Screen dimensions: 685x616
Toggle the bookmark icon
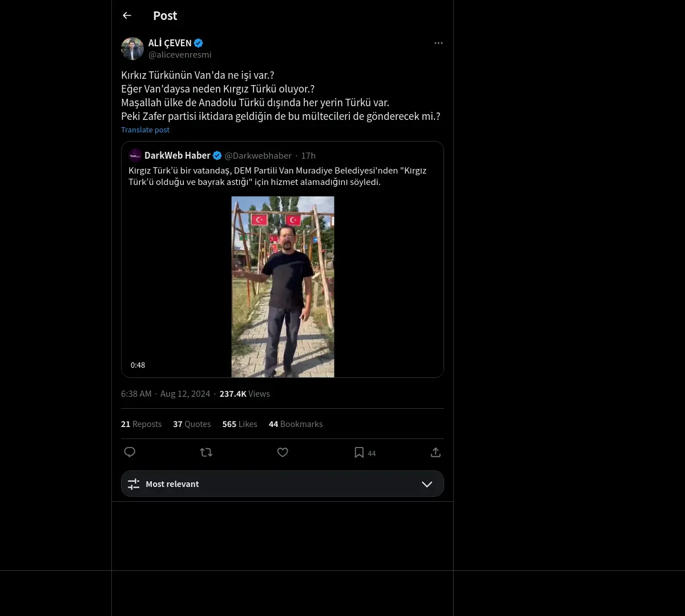click(359, 453)
